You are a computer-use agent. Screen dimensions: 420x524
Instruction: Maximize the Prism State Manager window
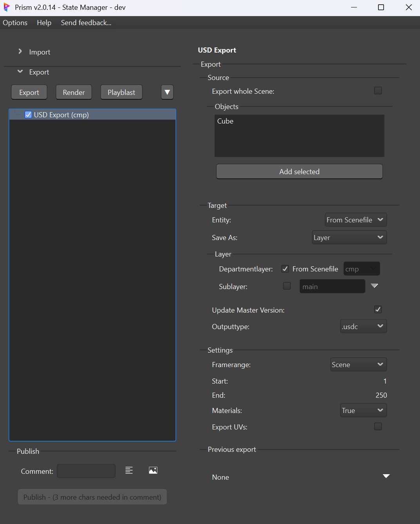[381, 7]
